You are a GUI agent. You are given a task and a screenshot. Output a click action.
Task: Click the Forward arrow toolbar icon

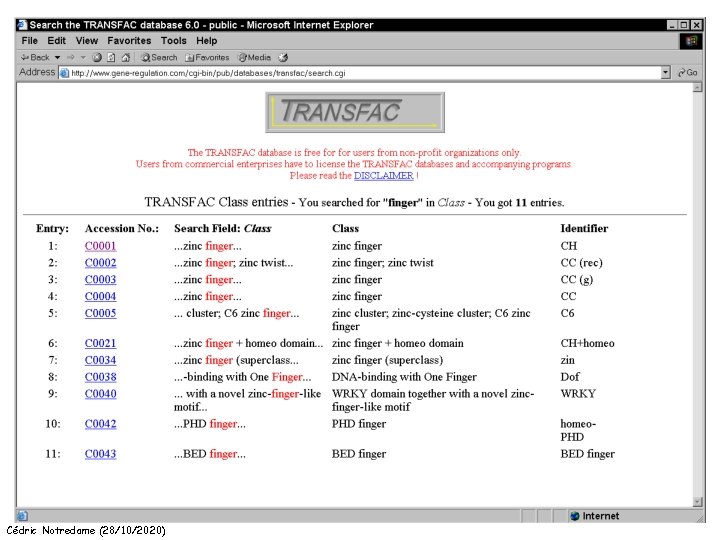71,57
